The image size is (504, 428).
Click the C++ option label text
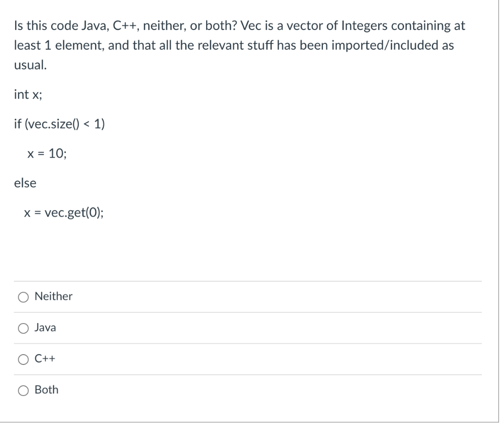(x=46, y=360)
